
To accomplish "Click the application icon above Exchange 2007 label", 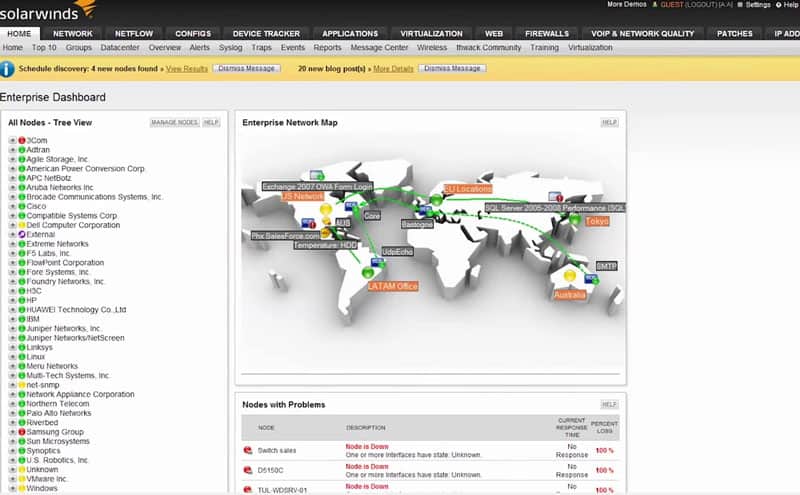I will [317, 176].
